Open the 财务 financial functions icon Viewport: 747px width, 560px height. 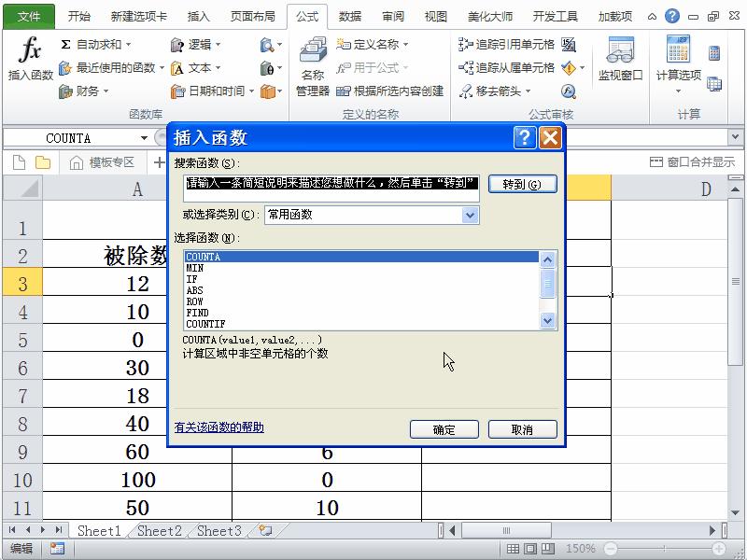65,91
